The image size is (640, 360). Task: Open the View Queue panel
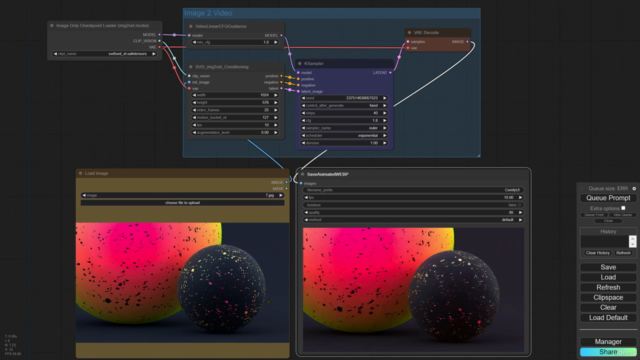pyautogui.click(x=622, y=215)
